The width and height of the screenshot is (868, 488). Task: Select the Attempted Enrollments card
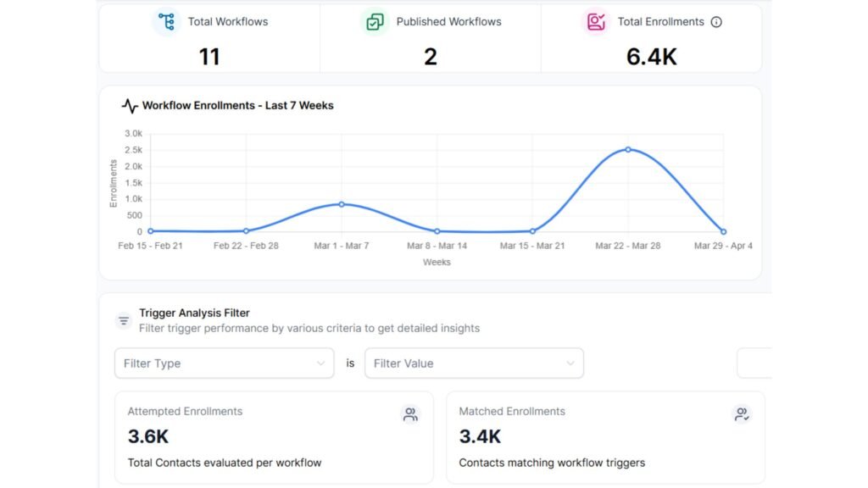pos(274,437)
